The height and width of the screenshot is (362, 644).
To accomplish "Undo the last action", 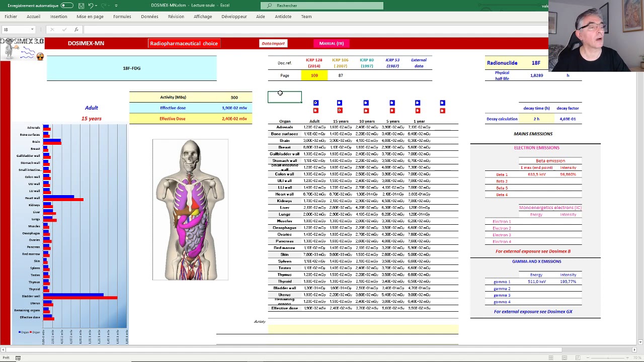I will coord(90,6).
